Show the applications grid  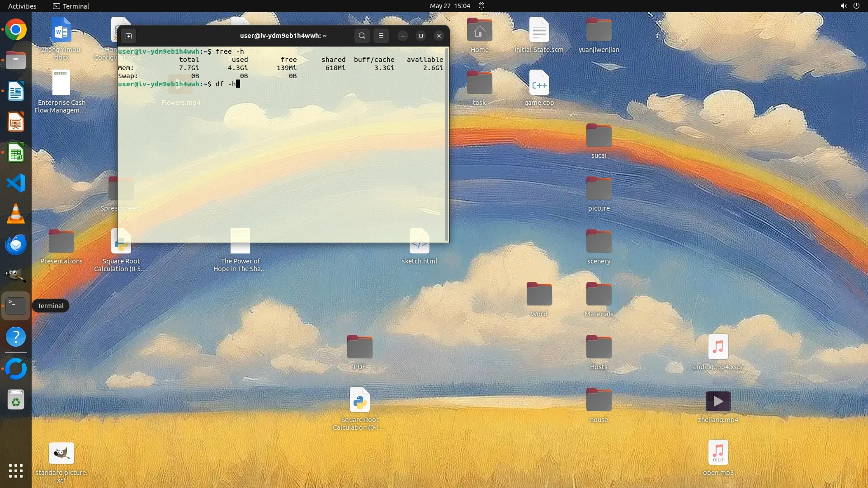pyautogui.click(x=16, y=471)
